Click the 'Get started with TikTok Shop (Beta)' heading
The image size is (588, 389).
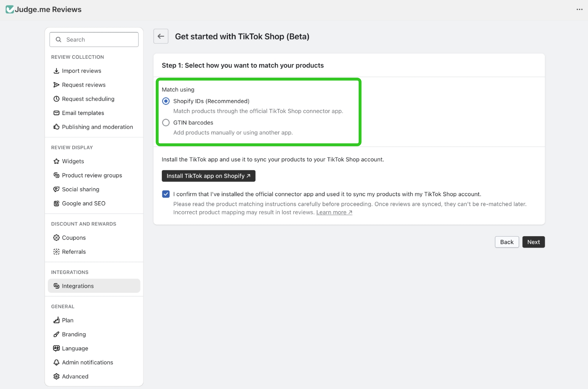pos(242,36)
